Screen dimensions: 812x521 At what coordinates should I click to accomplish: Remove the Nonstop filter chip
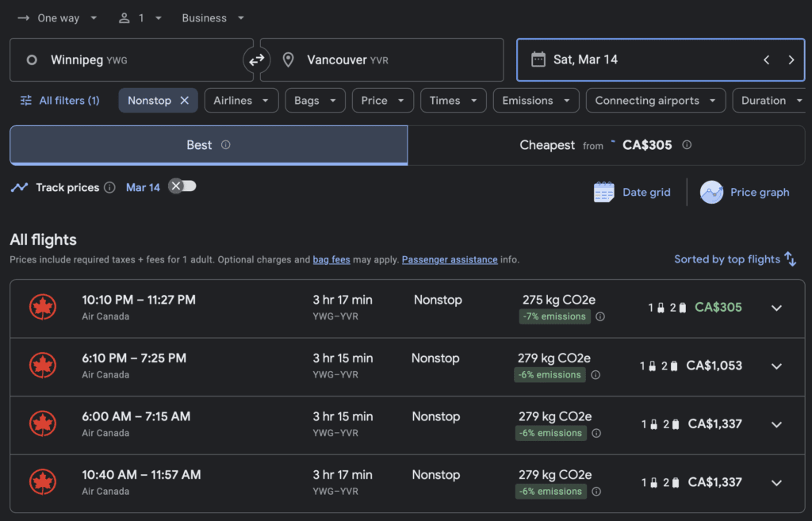click(184, 101)
